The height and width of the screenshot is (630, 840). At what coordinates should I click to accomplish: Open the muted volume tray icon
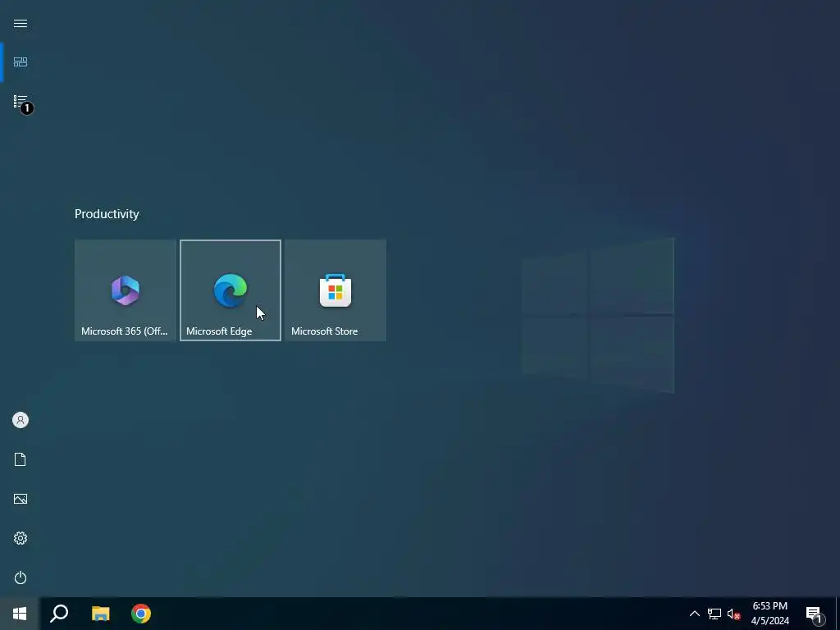tap(733, 614)
